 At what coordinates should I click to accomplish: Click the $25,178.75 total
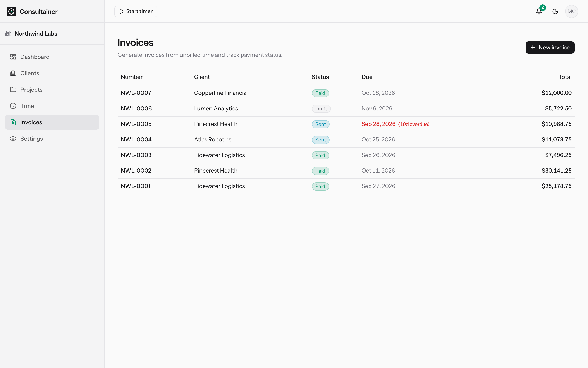click(556, 186)
